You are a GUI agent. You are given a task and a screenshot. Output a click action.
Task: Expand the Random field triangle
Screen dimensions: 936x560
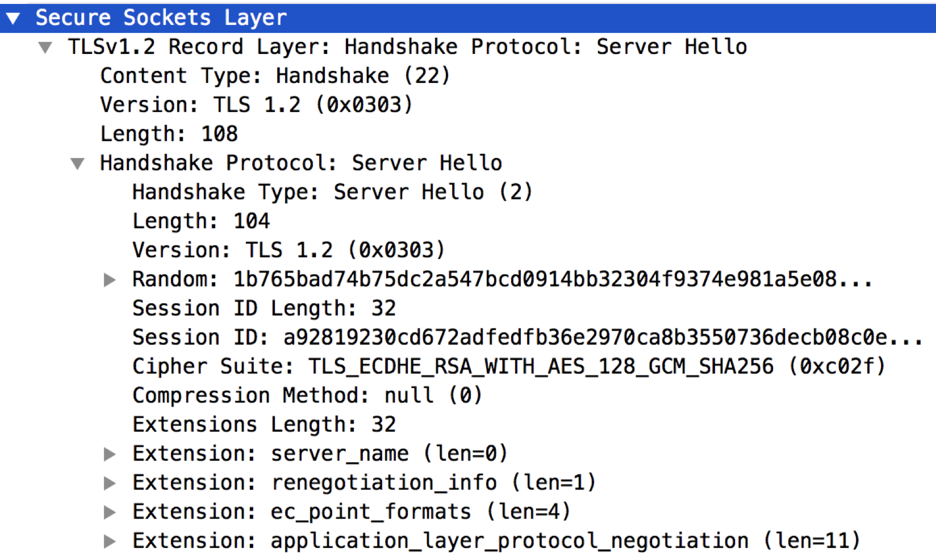(110, 279)
